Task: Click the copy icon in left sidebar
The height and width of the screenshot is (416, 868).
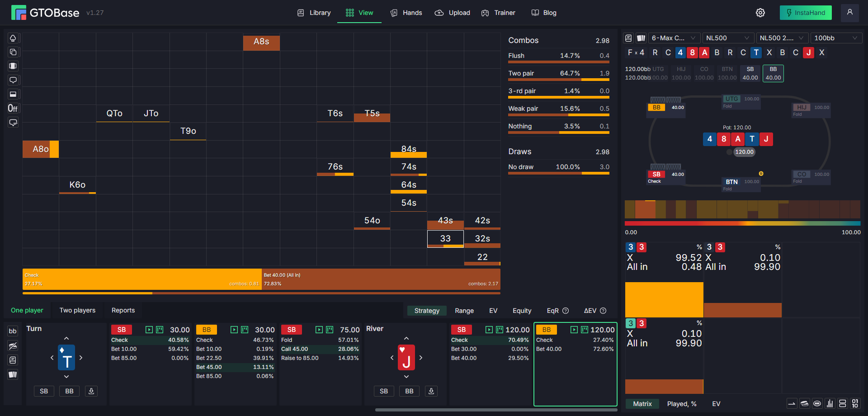Action: point(13,52)
